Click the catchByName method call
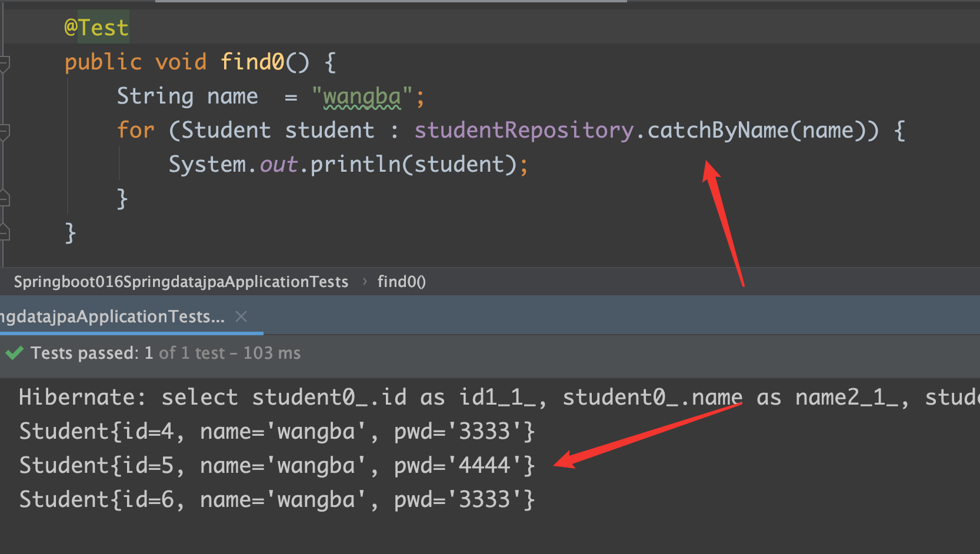Image resolution: width=980 pixels, height=554 pixels. tap(718, 130)
